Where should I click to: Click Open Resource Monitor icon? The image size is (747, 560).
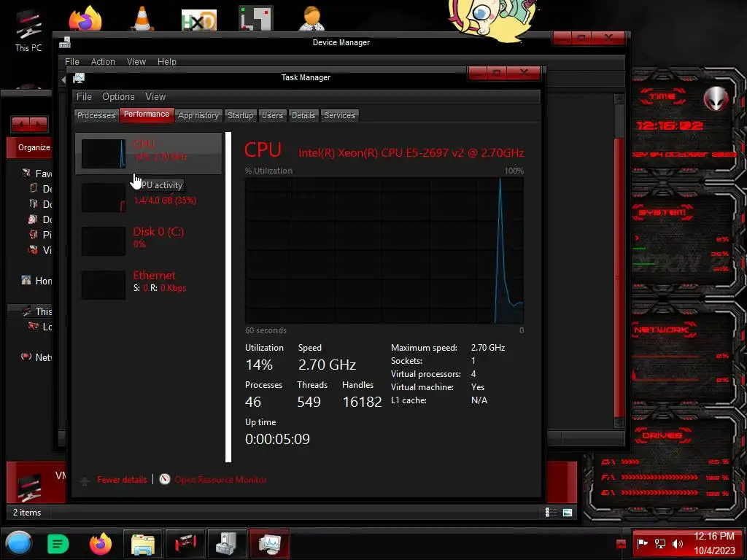165,479
